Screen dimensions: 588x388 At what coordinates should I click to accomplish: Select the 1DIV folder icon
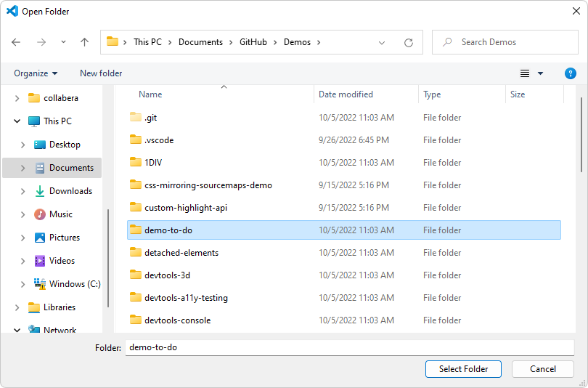[x=135, y=162]
